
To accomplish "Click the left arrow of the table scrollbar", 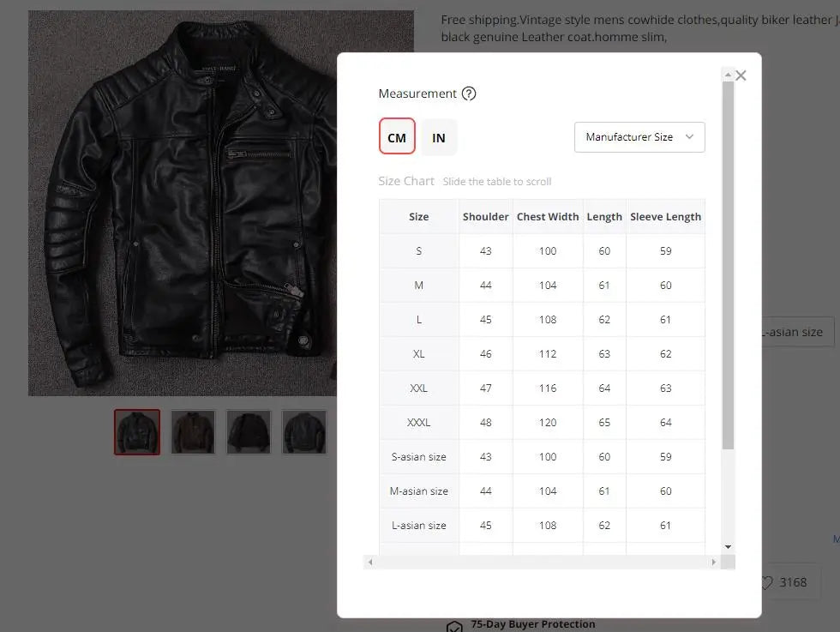I will pos(369,563).
